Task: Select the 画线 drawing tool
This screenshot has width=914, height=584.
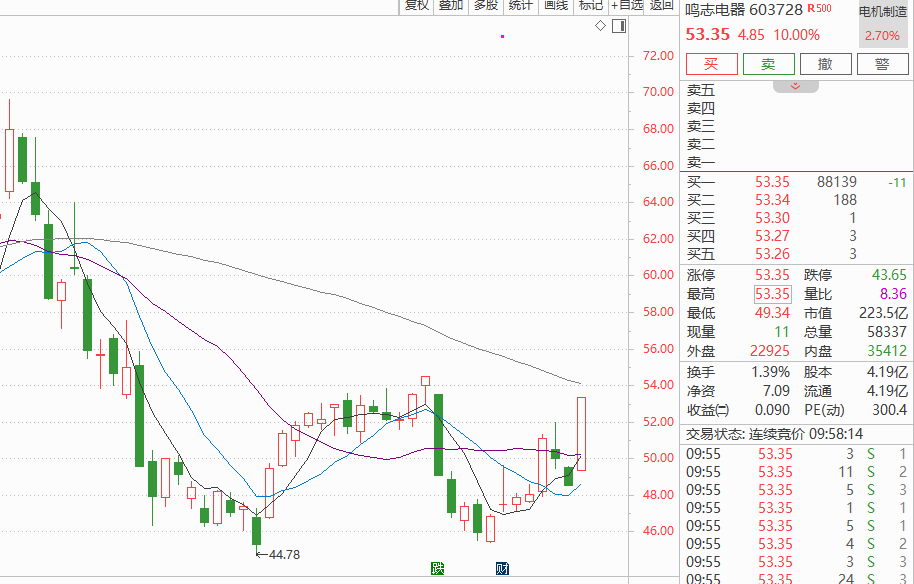Action: [556, 6]
